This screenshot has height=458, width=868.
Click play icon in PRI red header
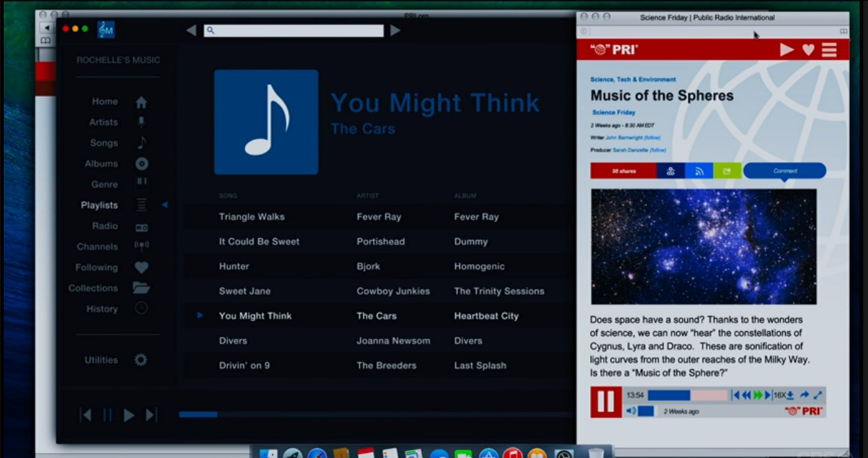(x=786, y=50)
